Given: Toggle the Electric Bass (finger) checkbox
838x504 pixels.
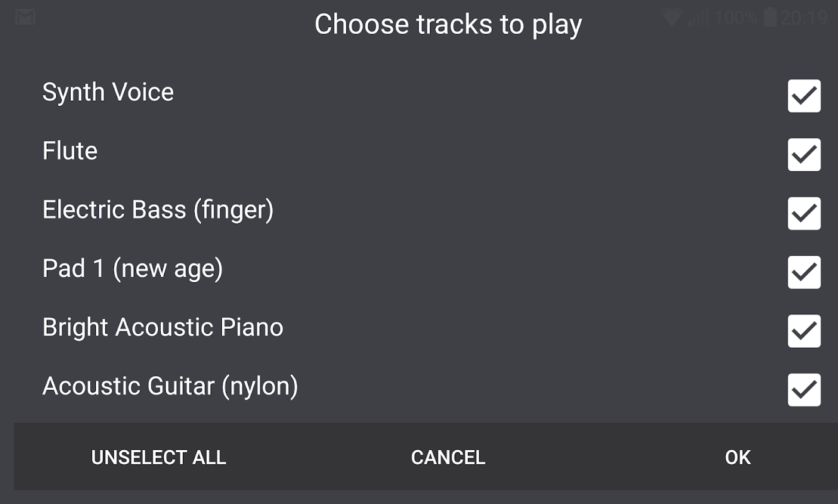Looking at the screenshot, I should (x=804, y=214).
